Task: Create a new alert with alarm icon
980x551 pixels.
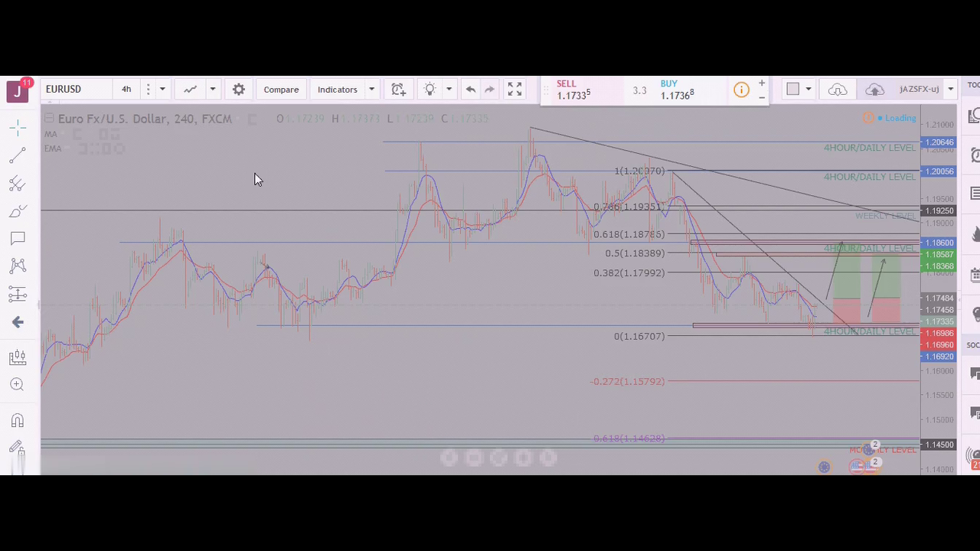Action: point(398,90)
